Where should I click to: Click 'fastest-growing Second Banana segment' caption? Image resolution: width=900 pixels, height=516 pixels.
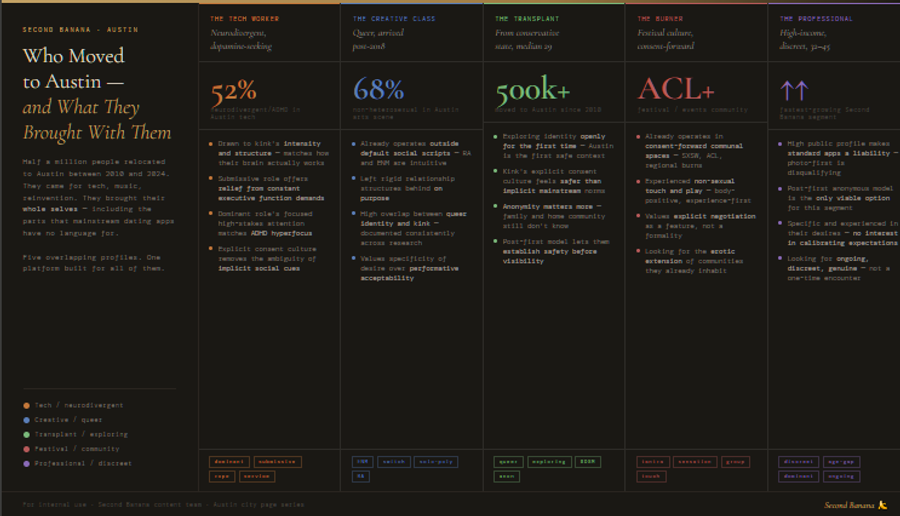pos(824,113)
